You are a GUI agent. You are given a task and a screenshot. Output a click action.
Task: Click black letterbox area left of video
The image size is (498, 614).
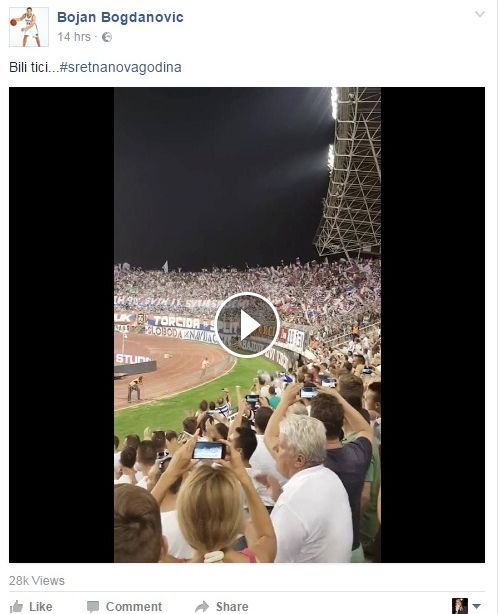pos(61,325)
